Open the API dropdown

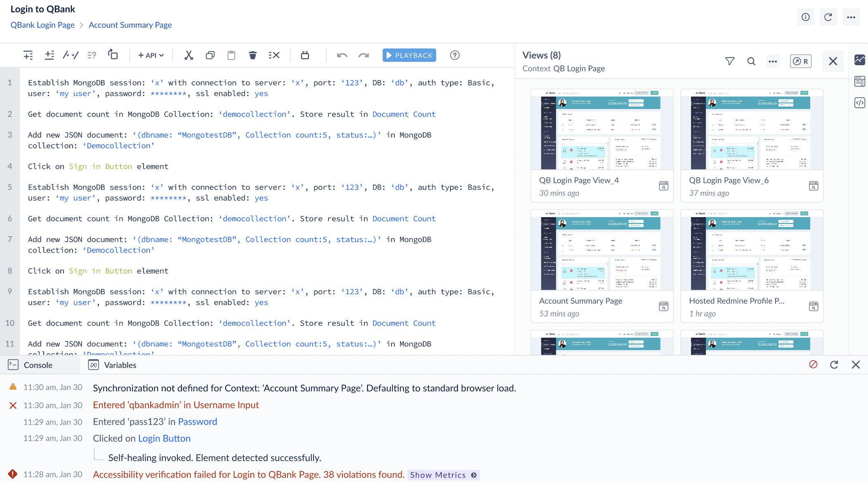coord(151,55)
